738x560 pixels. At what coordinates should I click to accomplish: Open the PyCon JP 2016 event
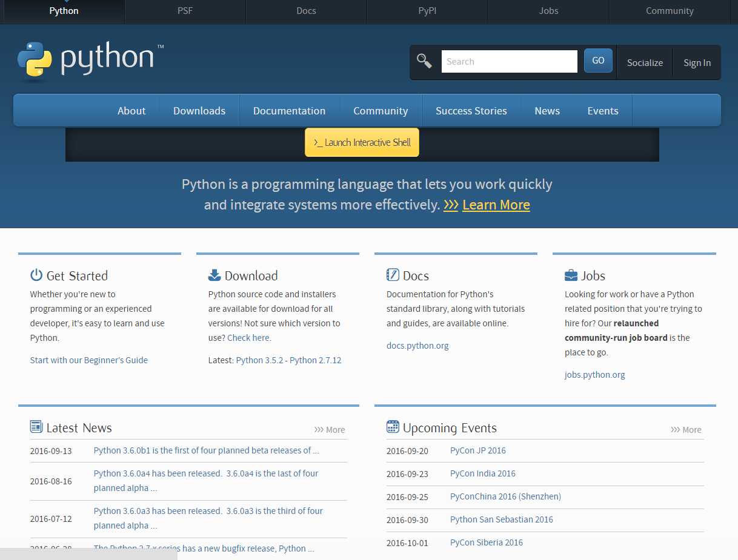(477, 450)
